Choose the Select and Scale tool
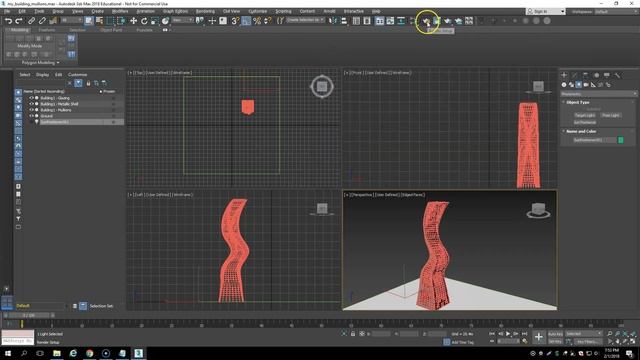 pyautogui.click(x=155, y=21)
